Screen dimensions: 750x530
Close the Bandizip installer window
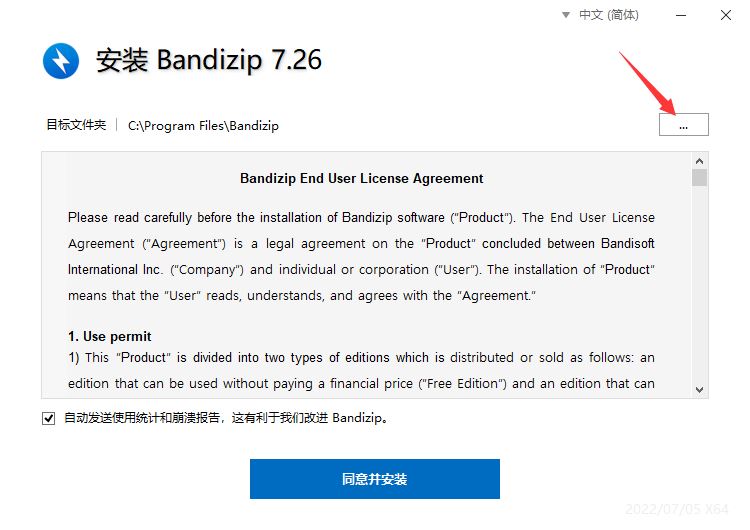tap(726, 15)
